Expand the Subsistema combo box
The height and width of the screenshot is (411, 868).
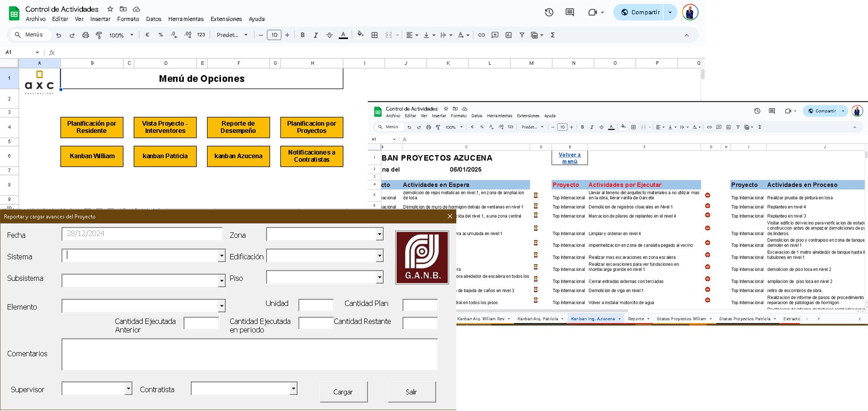tap(221, 281)
